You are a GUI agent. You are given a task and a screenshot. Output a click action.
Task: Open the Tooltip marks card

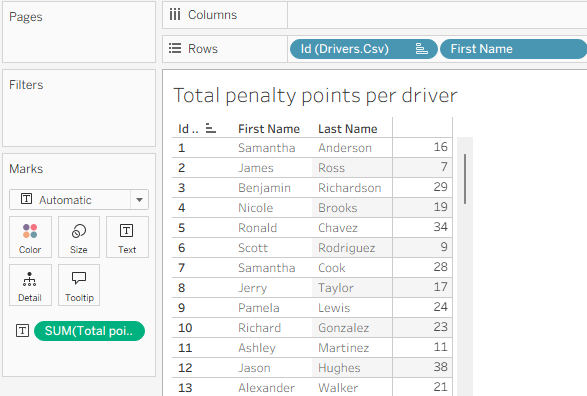(x=79, y=285)
